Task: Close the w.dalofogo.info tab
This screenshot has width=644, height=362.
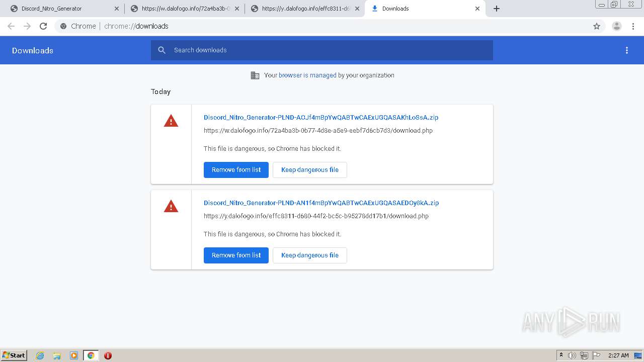Action: (x=237, y=9)
